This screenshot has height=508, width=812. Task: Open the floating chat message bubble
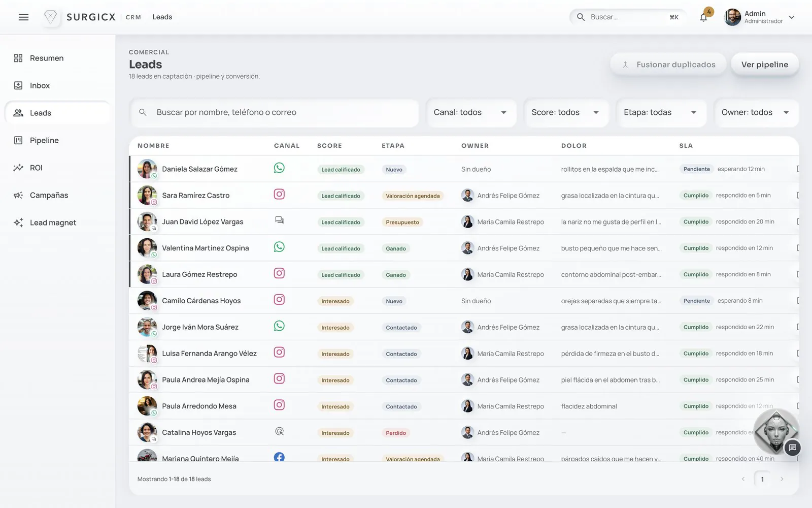point(792,448)
